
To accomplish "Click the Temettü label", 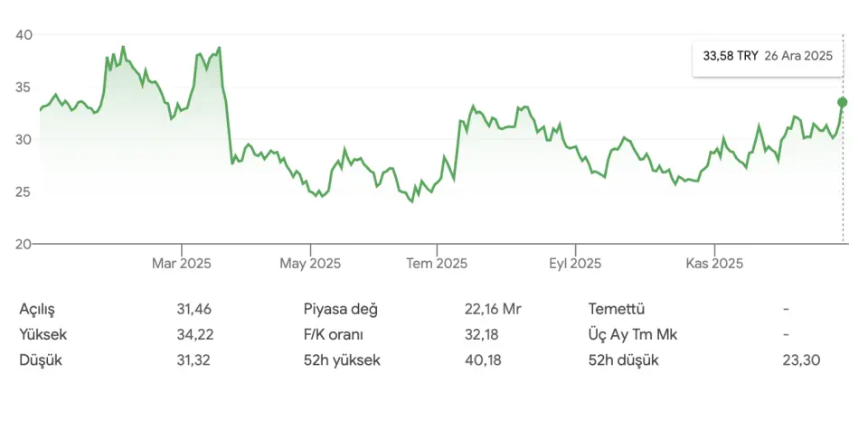I will click(617, 309).
